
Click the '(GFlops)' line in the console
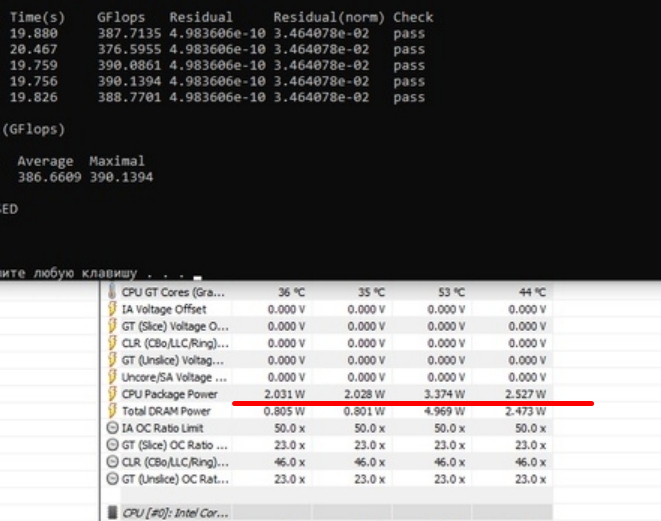pos(33,129)
